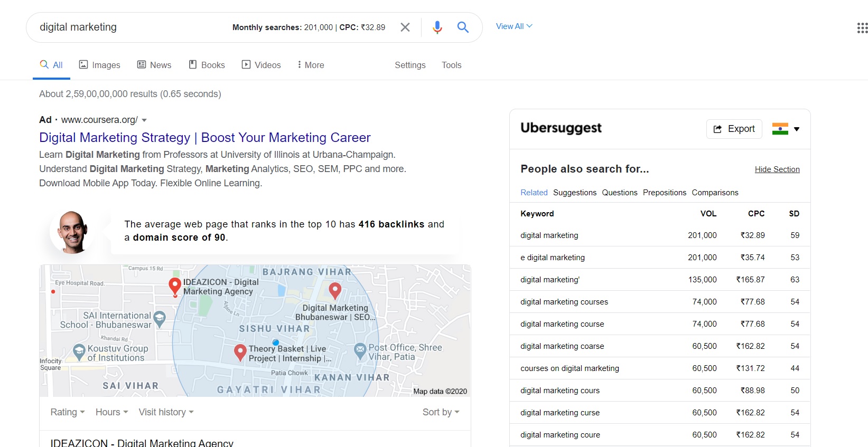868x447 pixels.
Task: Switch to Books tab
Action: pos(207,65)
